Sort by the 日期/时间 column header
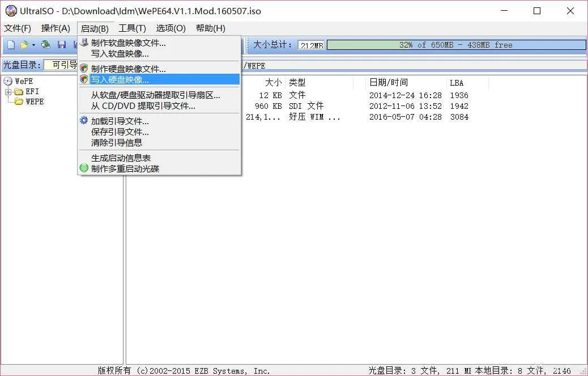The image size is (588, 376). coord(406,83)
